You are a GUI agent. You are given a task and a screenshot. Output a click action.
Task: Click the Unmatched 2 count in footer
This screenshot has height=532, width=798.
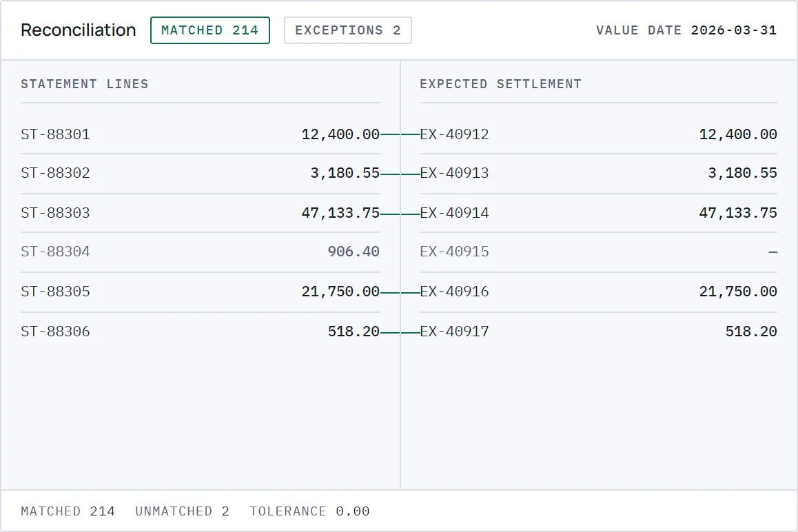(182, 511)
